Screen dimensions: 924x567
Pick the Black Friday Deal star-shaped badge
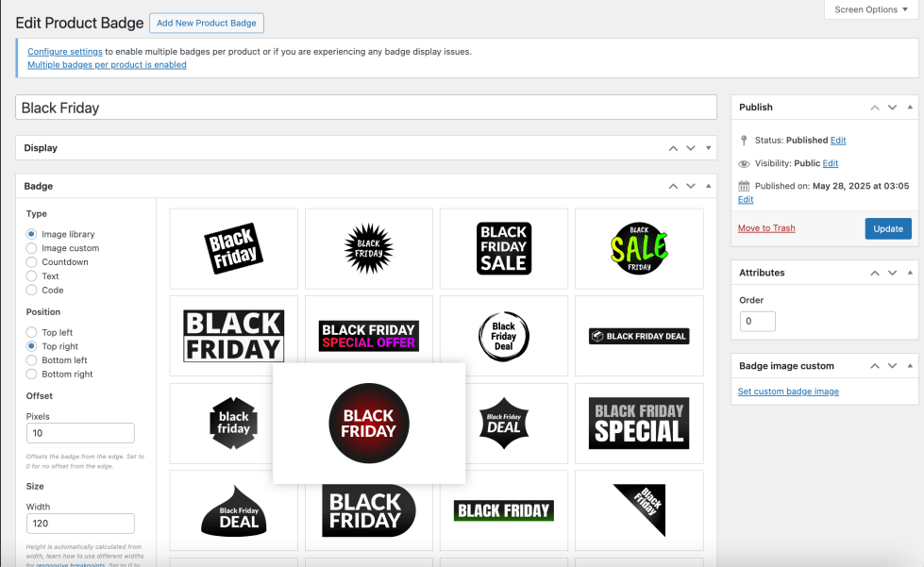504,424
